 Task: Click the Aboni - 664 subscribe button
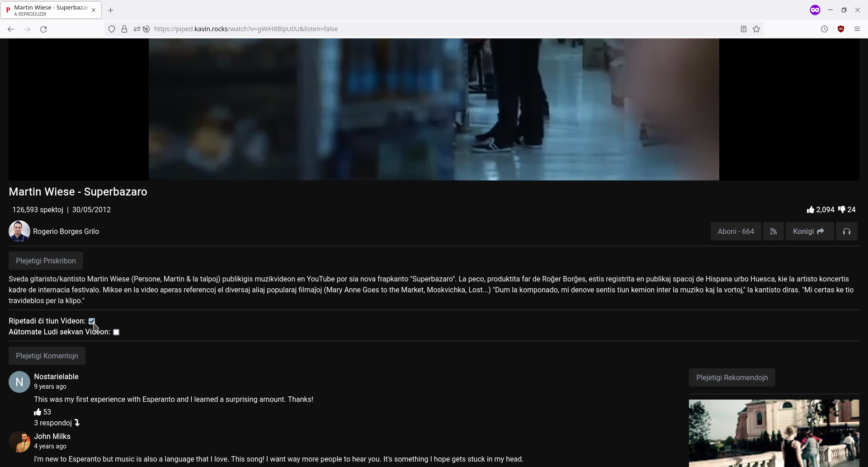pos(736,231)
